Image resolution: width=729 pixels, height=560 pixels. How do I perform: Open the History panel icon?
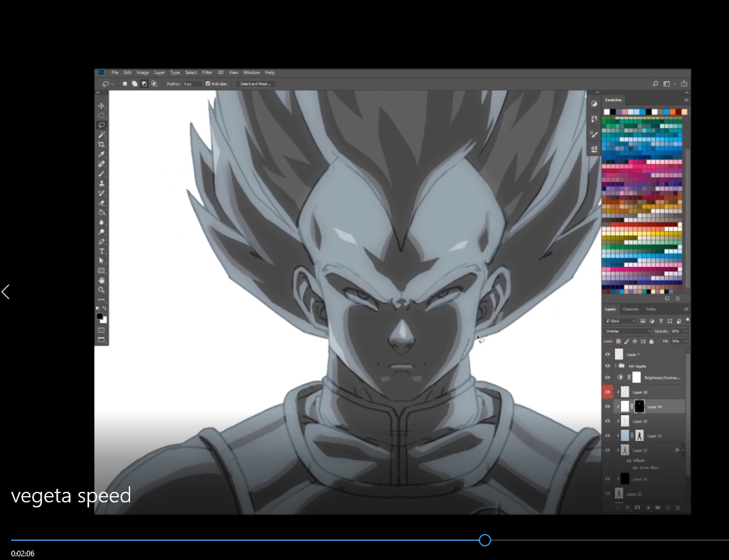(594, 118)
